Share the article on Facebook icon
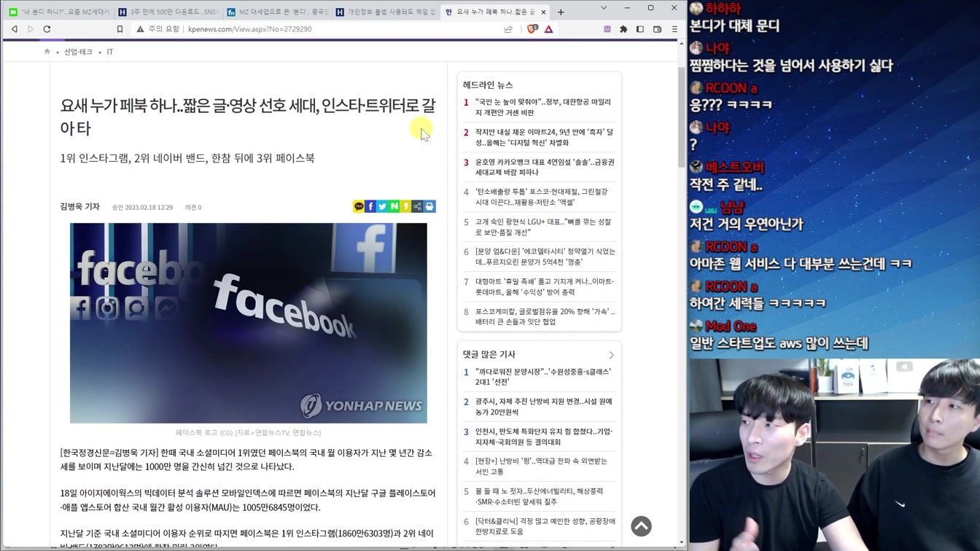 click(x=370, y=207)
